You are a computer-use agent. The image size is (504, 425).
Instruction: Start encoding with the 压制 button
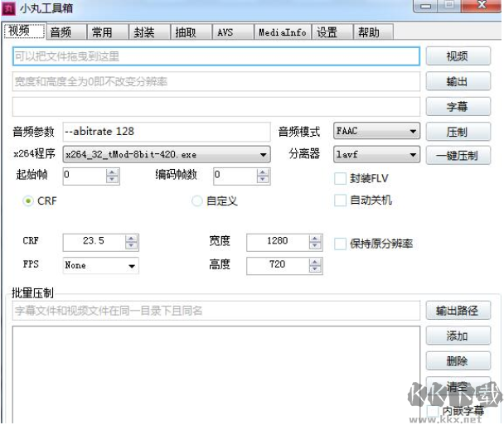click(x=458, y=132)
